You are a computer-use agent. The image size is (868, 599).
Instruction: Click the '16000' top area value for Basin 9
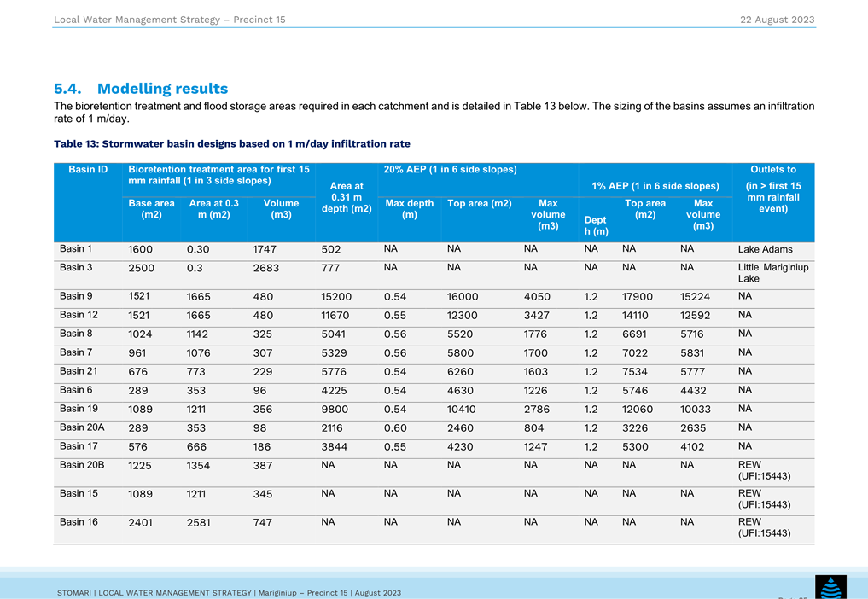click(463, 297)
